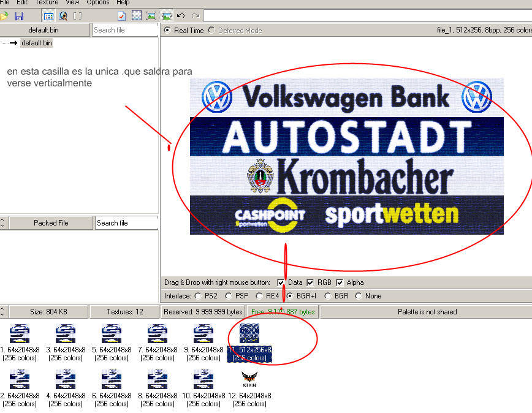532x413 pixels.
Task: Click the open file folder icon
Action: [x=4, y=16]
